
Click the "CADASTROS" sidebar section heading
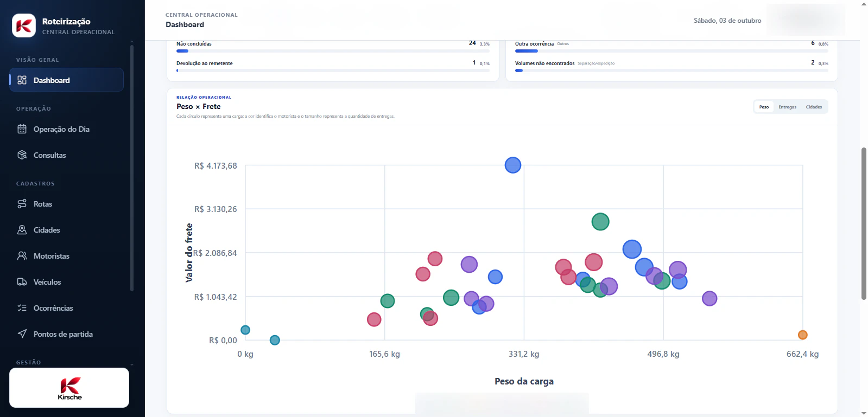(x=35, y=184)
